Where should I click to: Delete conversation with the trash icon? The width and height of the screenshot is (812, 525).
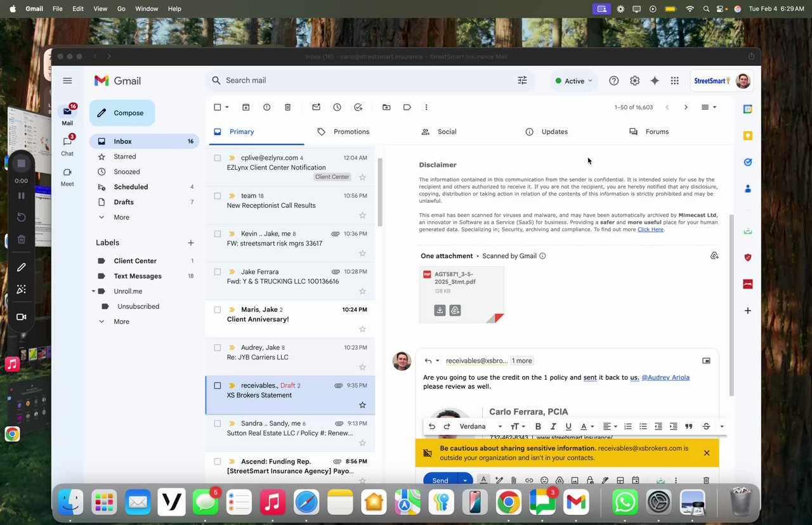click(287, 107)
